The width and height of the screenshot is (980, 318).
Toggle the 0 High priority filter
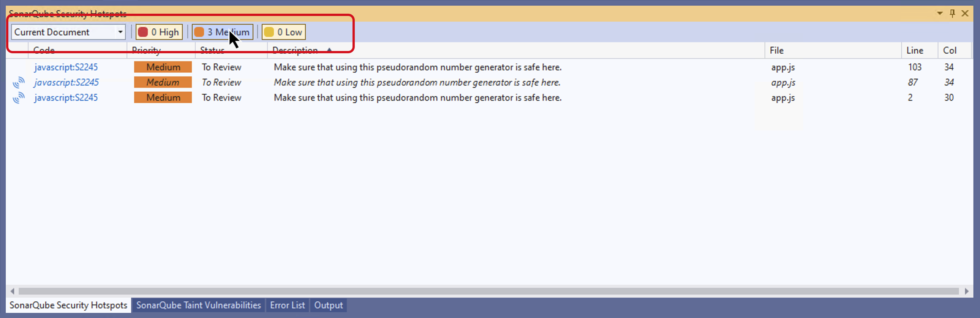point(159,32)
